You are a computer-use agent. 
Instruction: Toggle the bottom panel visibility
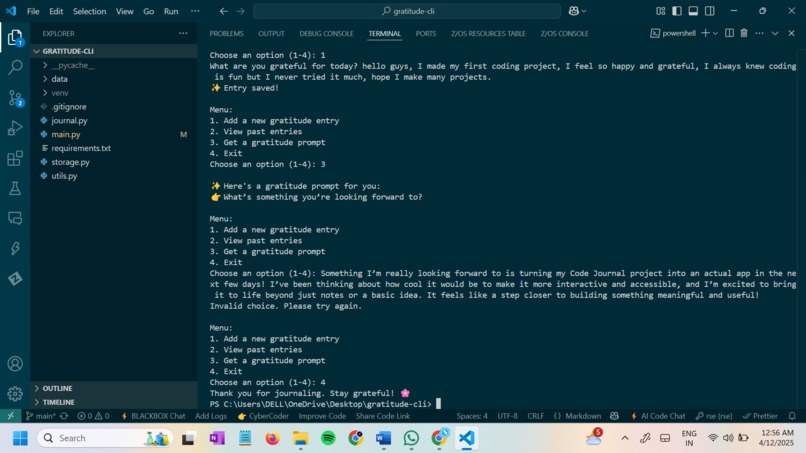693,11
